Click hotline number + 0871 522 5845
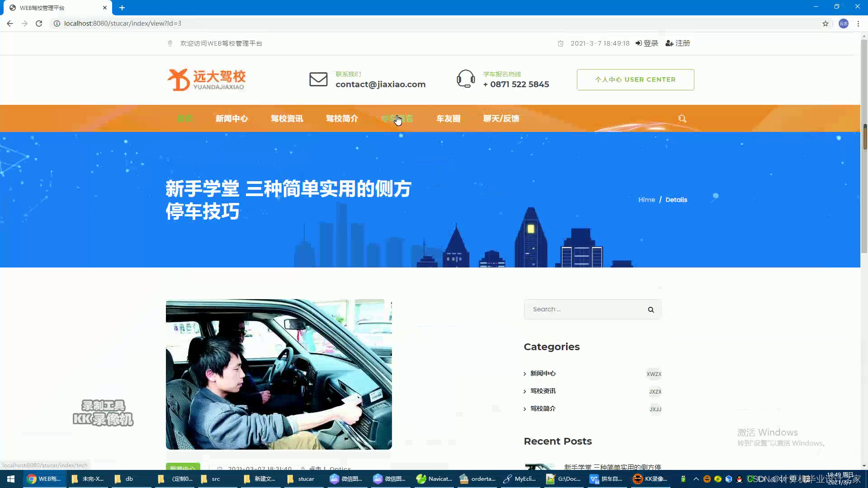Screen dimensions: 868x488 [x=516, y=84]
